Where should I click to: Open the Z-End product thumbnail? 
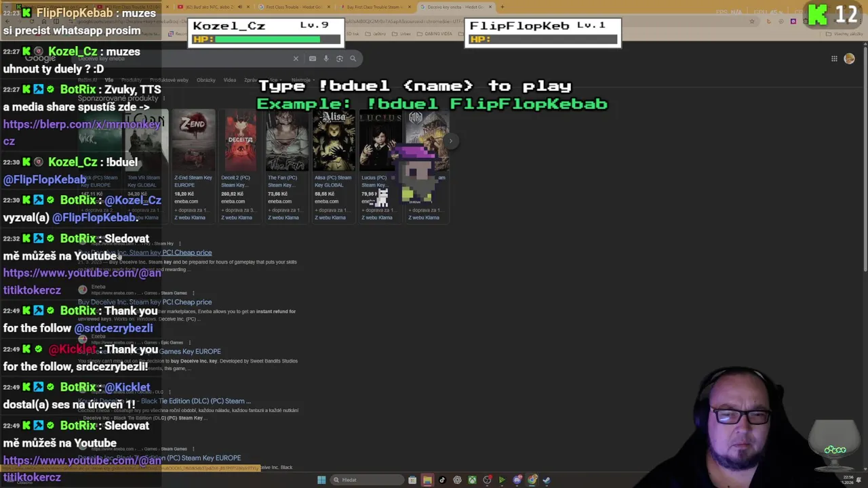point(193,141)
